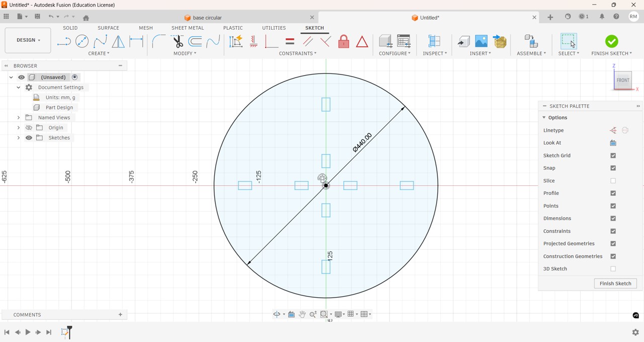Open the CONSTRAINTS dropdown menu
The image size is (644, 342).
tap(298, 53)
